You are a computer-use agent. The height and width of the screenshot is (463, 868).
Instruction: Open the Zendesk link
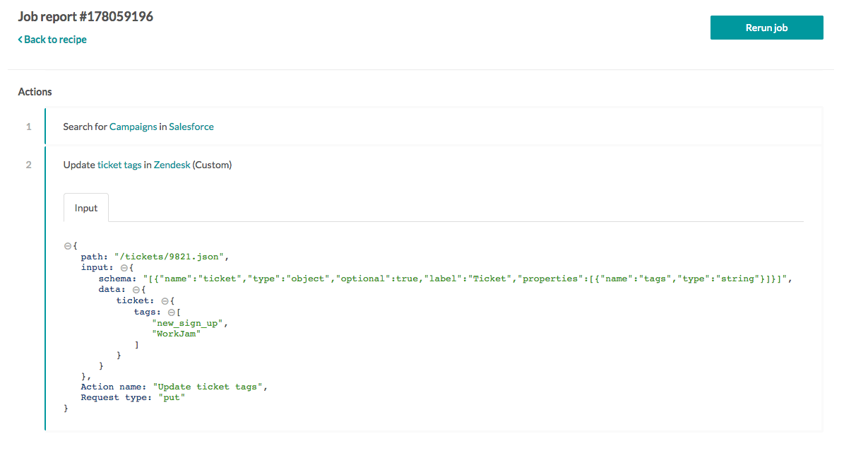tap(172, 164)
